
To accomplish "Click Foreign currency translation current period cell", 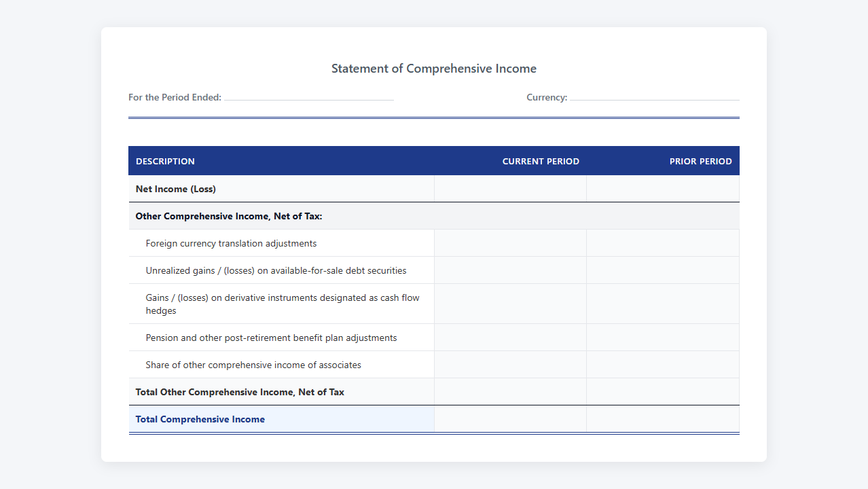I will pyautogui.click(x=511, y=243).
